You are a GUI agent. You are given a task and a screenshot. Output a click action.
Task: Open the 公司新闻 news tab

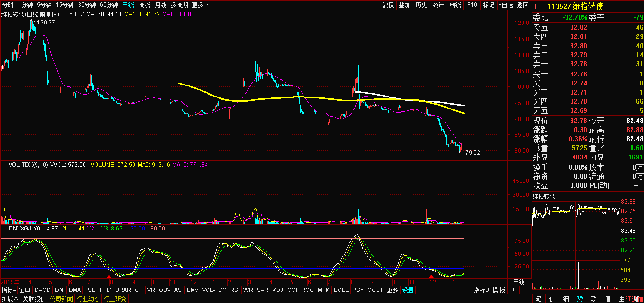pyautogui.click(x=61, y=299)
